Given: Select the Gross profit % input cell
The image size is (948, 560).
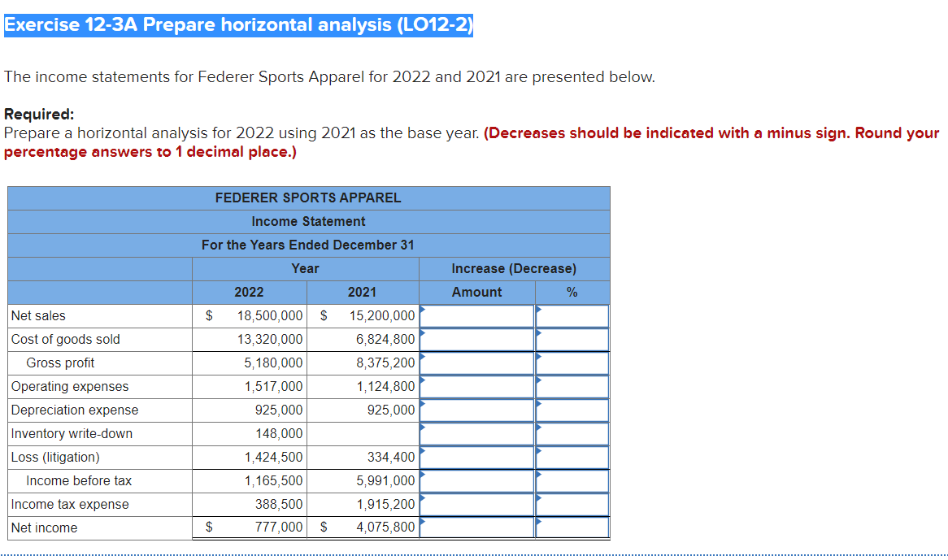Looking at the screenshot, I should pos(572,362).
